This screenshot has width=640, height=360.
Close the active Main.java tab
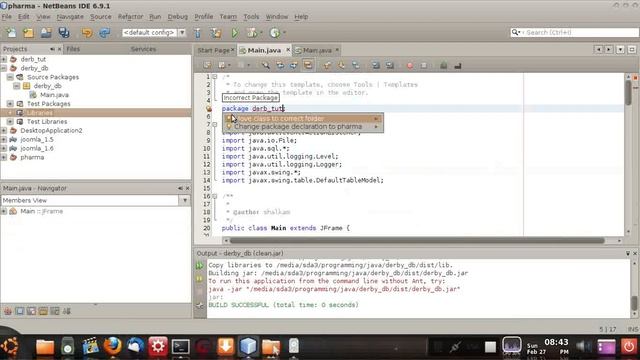[x=288, y=50]
